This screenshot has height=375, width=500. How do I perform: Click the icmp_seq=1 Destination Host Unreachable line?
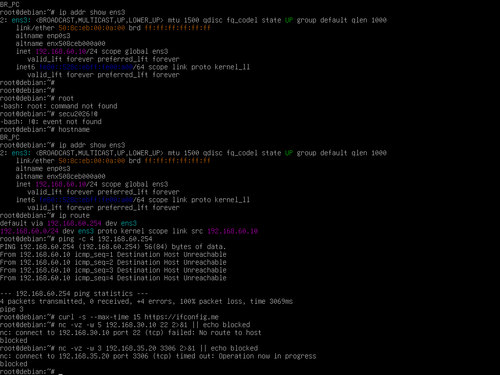tap(113, 255)
